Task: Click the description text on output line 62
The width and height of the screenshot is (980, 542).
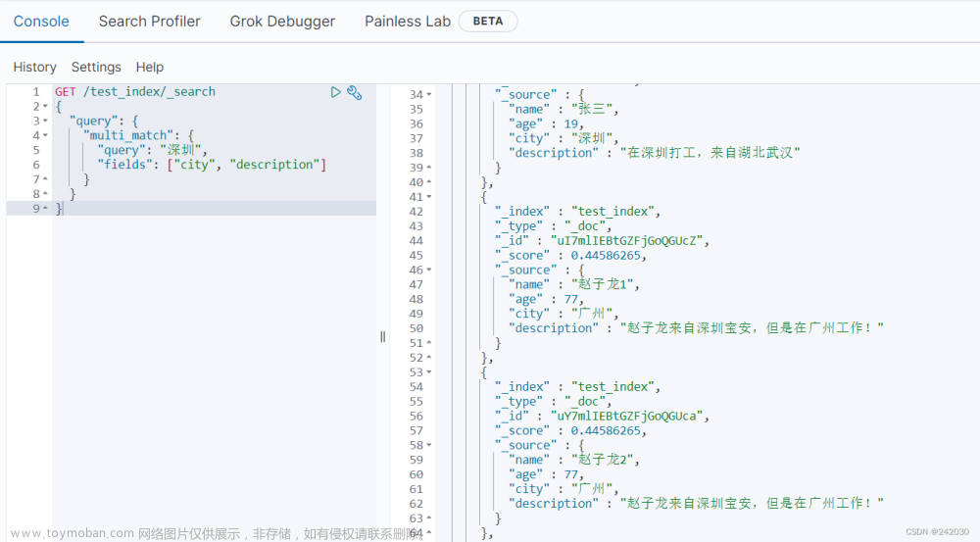Action: (752, 503)
